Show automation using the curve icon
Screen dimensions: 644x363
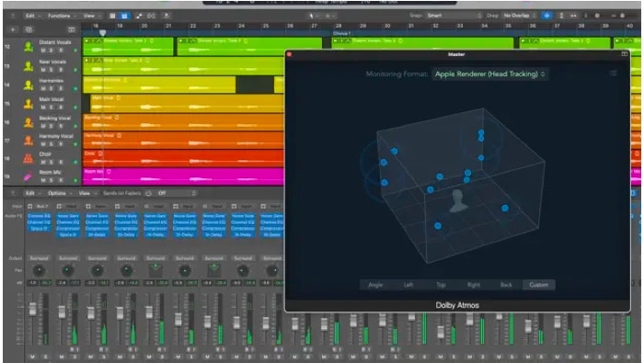[x=139, y=16]
